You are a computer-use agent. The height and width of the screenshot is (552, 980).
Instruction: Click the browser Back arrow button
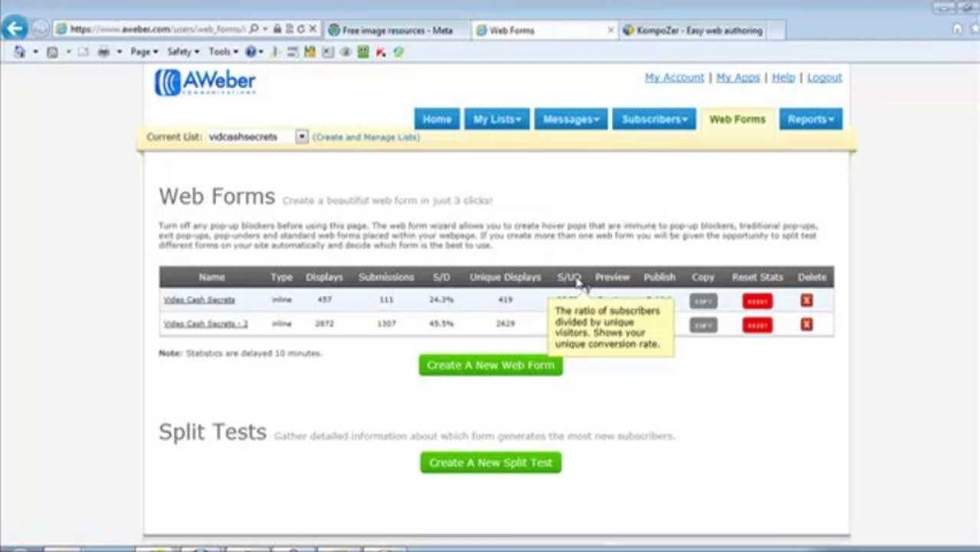pyautogui.click(x=15, y=29)
